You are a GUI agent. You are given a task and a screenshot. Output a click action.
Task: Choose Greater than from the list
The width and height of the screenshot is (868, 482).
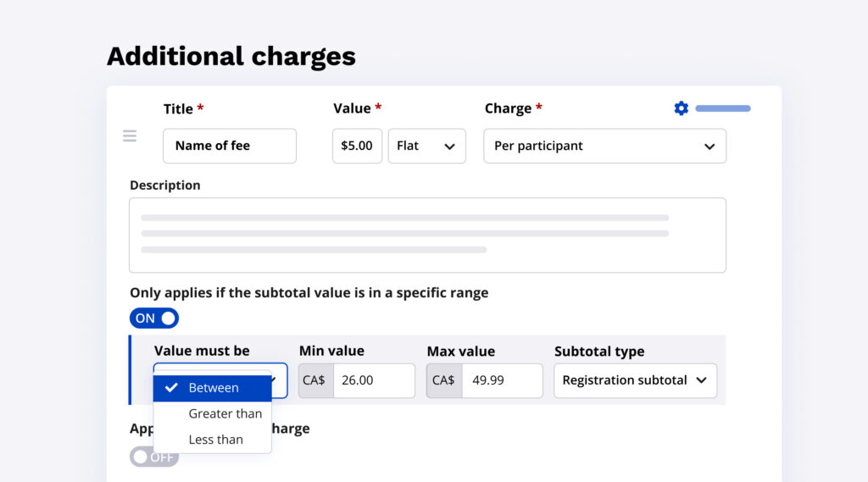coord(225,413)
